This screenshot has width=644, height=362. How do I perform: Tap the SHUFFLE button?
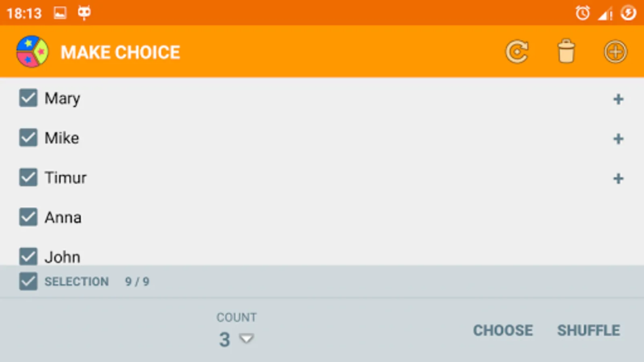click(x=588, y=330)
